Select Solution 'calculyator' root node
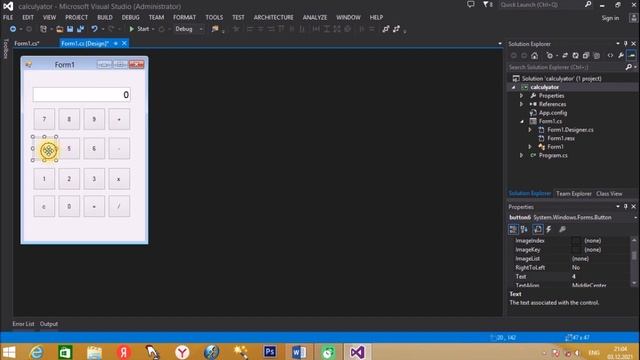Viewport: 640px width, 360px height. pos(561,78)
